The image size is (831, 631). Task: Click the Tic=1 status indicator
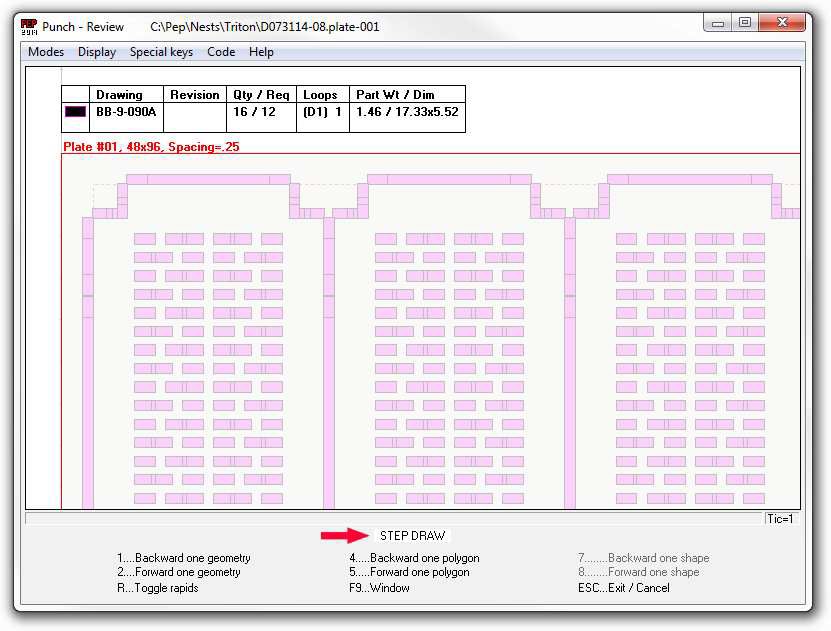coord(780,518)
